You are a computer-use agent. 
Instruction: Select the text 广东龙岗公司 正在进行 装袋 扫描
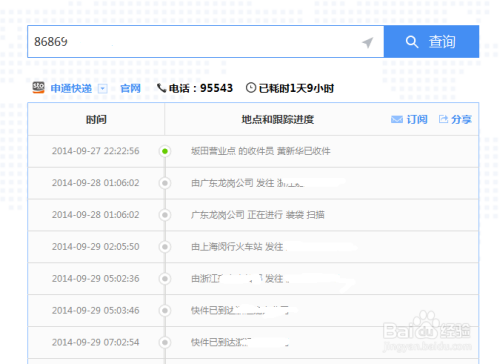[258, 215]
